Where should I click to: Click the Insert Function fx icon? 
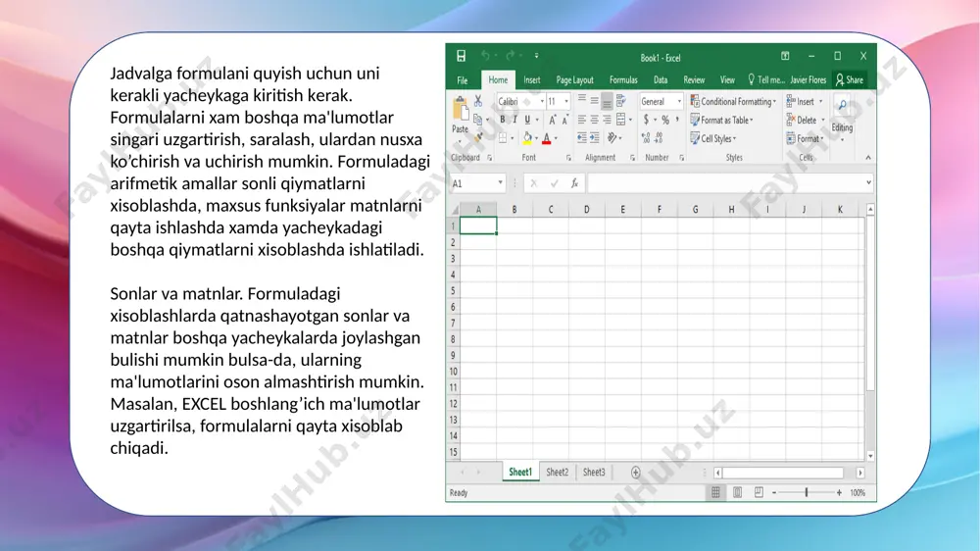click(574, 183)
